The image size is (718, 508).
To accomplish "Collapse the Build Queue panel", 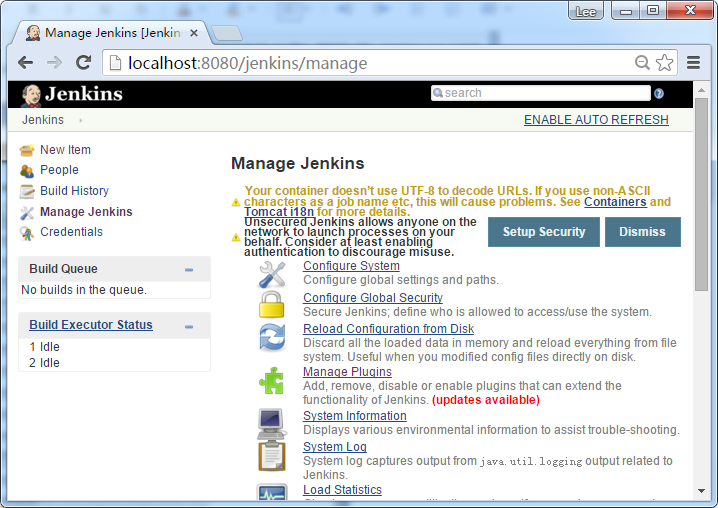I will 189,269.
